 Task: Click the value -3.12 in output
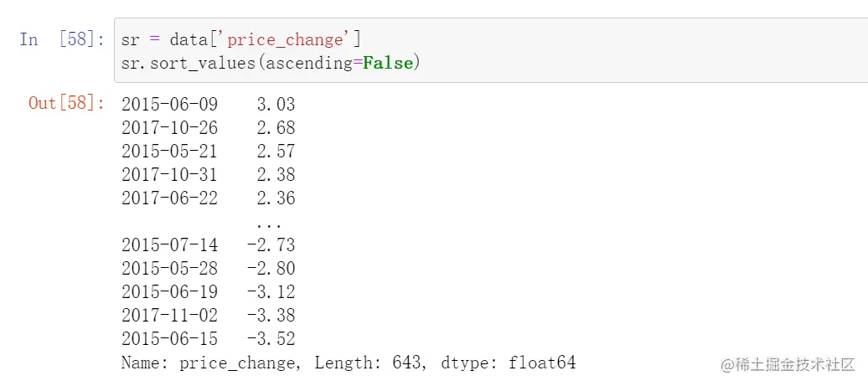(271, 292)
